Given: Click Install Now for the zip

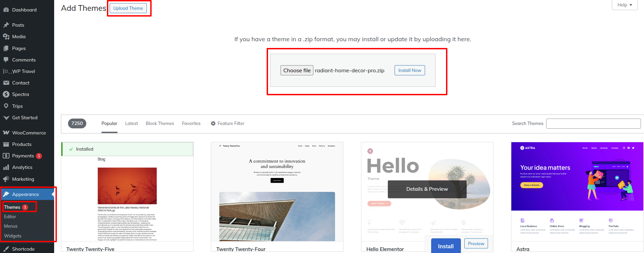Looking at the screenshot, I should (410, 70).
